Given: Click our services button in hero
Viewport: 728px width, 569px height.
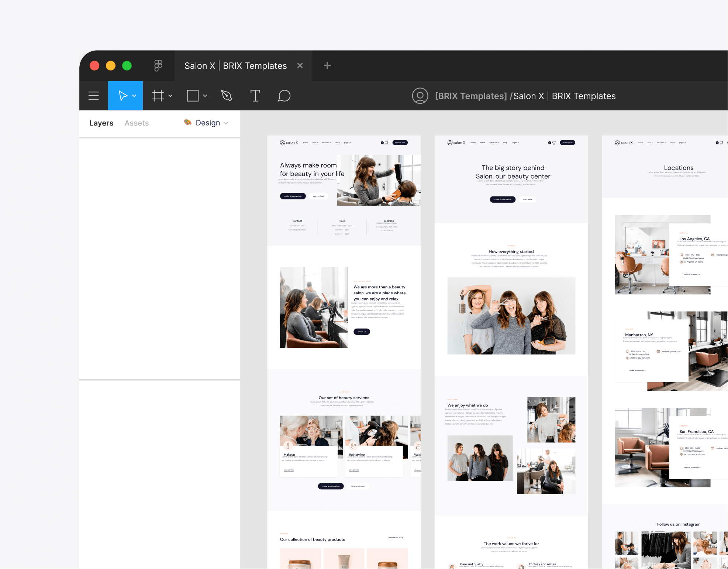Looking at the screenshot, I should click(x=318, y=196).
